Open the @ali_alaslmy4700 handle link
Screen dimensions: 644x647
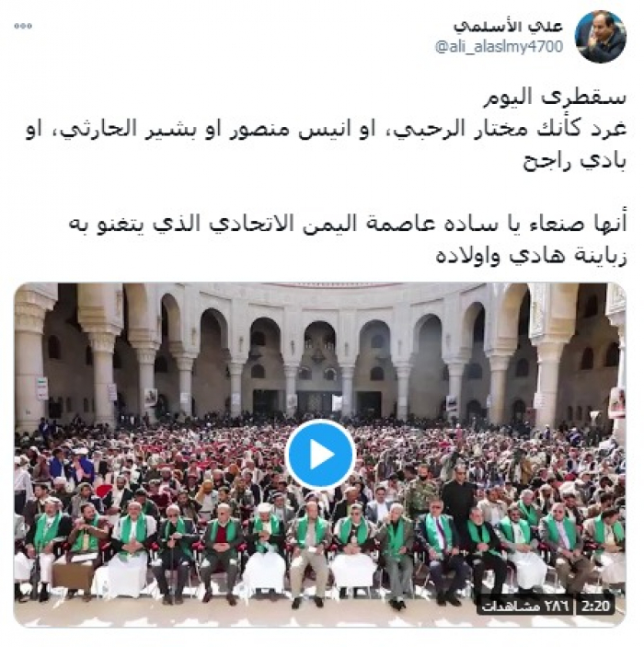coord(499,47)
